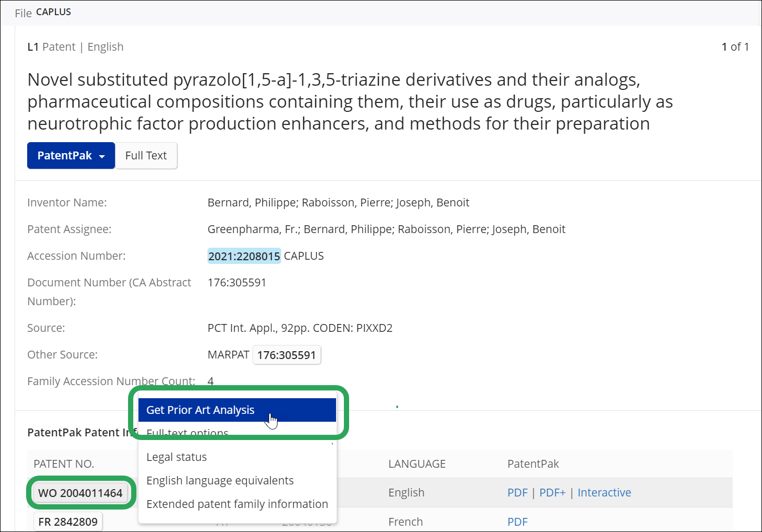The width and height of the screenshot is (762, 532).
Task: Select Legal status from the menu
Action: coord(177,457)
